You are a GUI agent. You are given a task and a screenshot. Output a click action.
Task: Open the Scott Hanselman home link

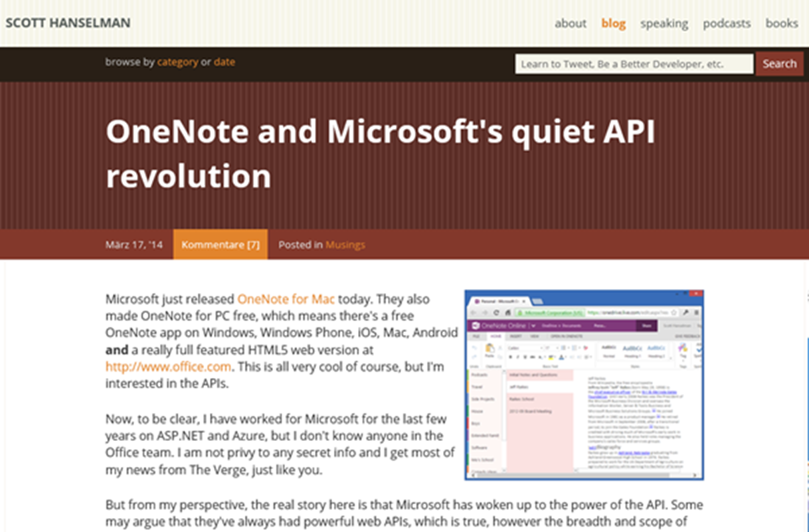coord(68,23)
